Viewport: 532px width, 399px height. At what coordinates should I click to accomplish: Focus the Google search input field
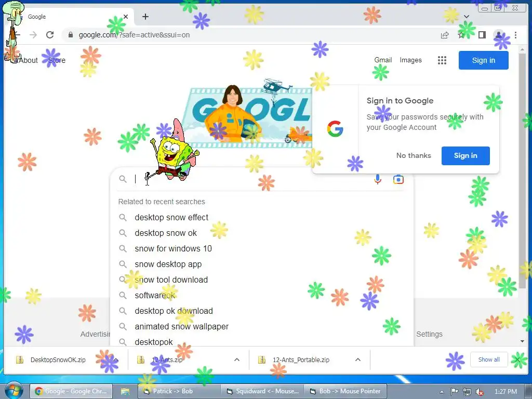[251, 179]
